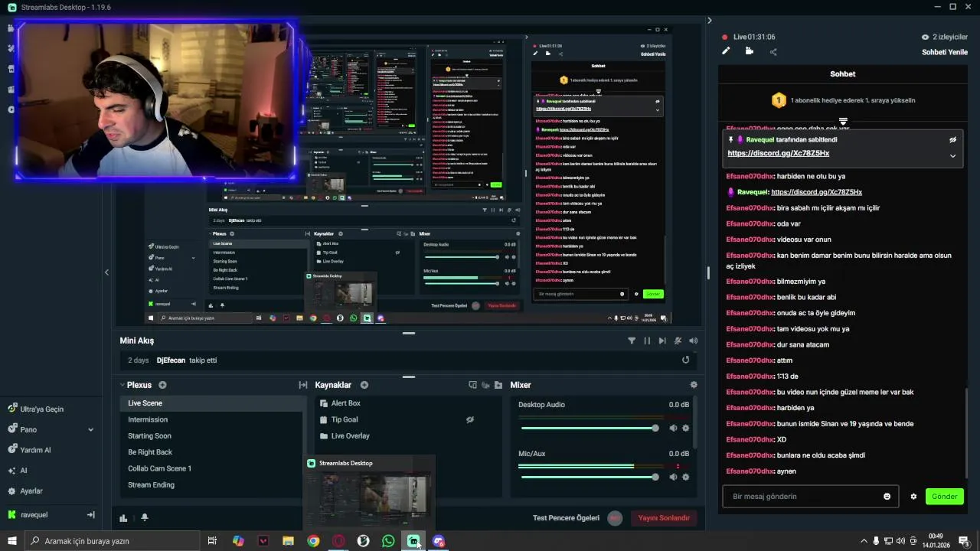
Task: Click the camera clip icon near Live timer
Action: tap(750, 51)
